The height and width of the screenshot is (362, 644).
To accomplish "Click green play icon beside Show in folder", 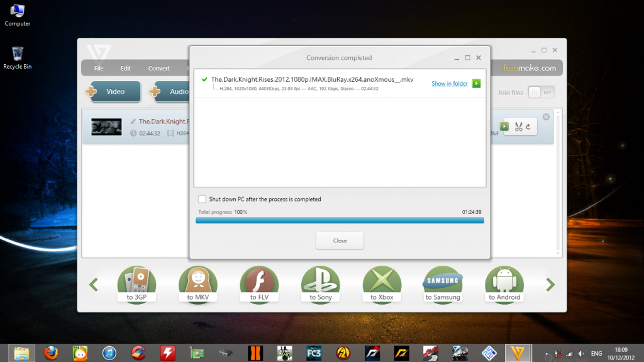I will click(x=476, y=83).
